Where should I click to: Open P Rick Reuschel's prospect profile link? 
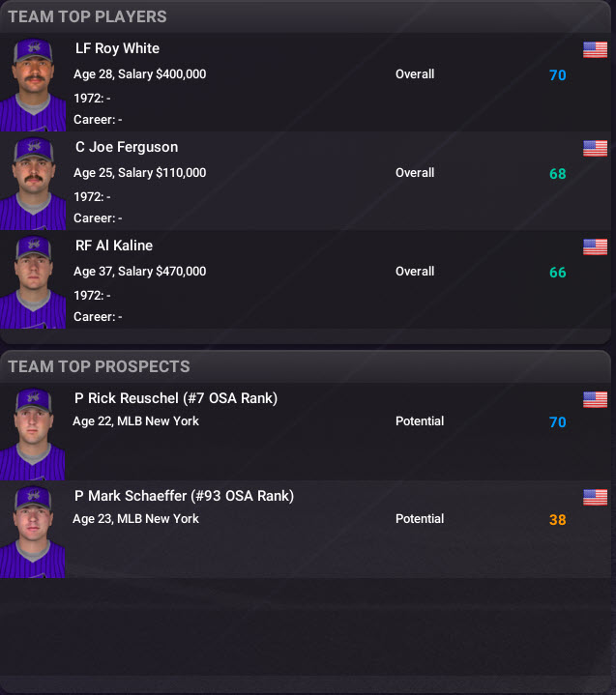(x=175, y=398)
